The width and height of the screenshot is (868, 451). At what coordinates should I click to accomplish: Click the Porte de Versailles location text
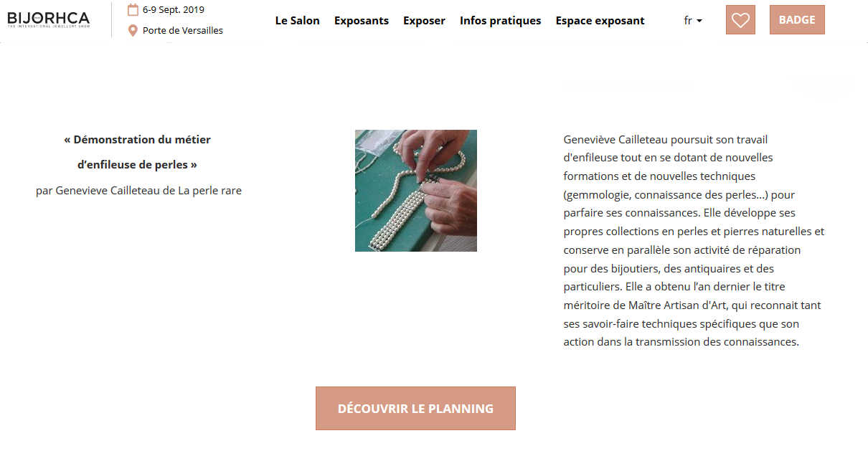coord(183,31)
